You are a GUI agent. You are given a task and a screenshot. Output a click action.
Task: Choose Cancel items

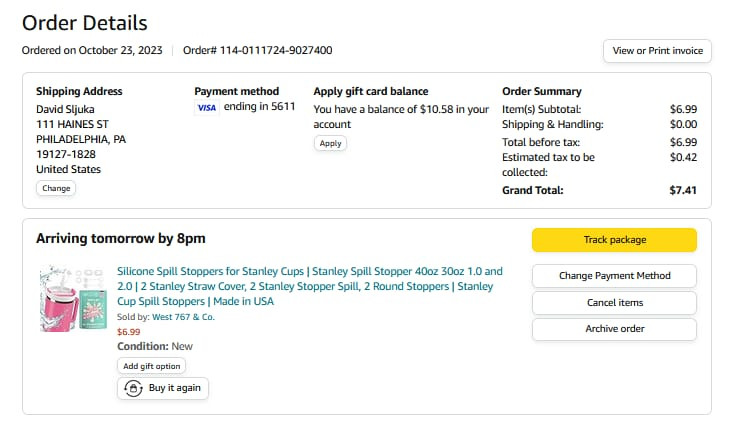pyautogui.click(x=614, y=302)
